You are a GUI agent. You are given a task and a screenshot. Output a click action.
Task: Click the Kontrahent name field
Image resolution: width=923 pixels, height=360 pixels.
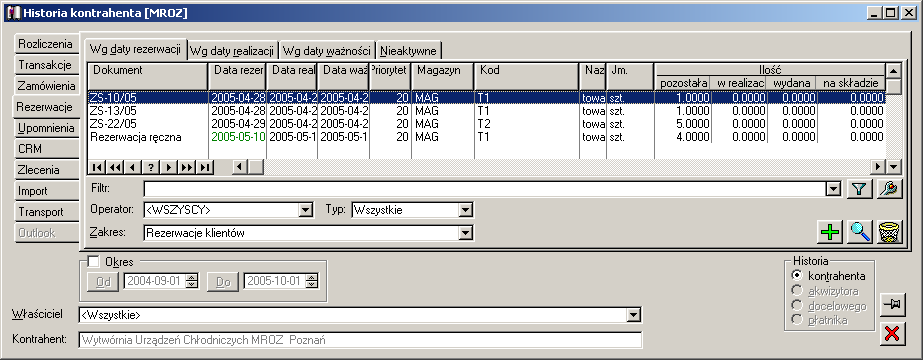(360, 339)
